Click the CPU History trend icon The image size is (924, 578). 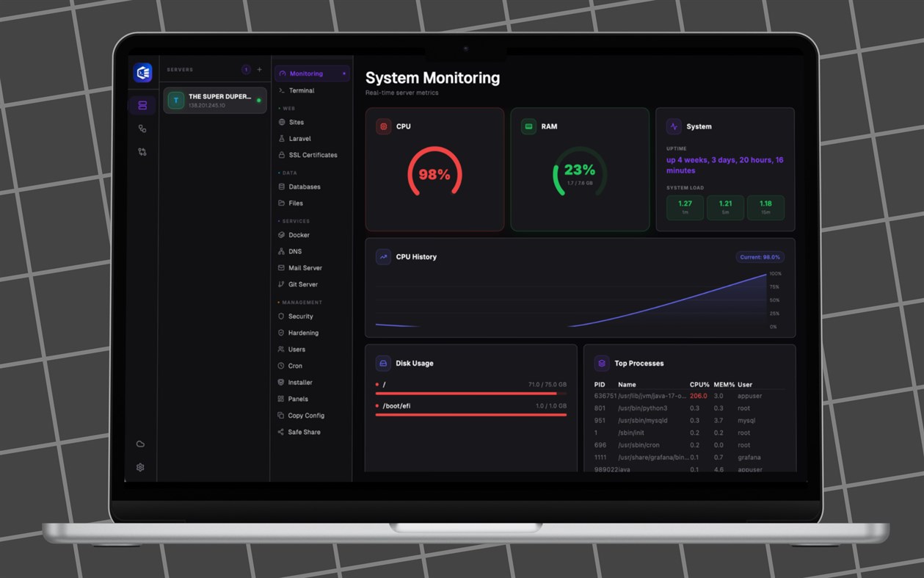(x=383, y=257)
